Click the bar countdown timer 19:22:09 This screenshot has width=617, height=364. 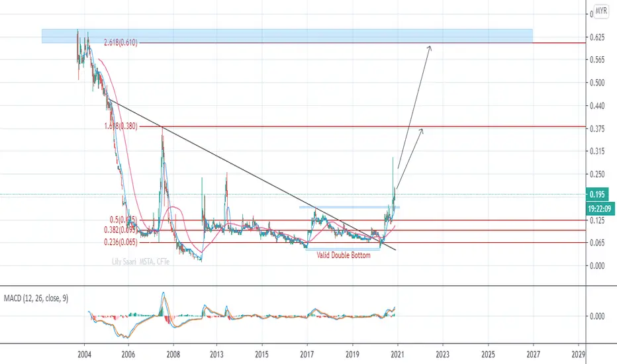pos(599,208)
